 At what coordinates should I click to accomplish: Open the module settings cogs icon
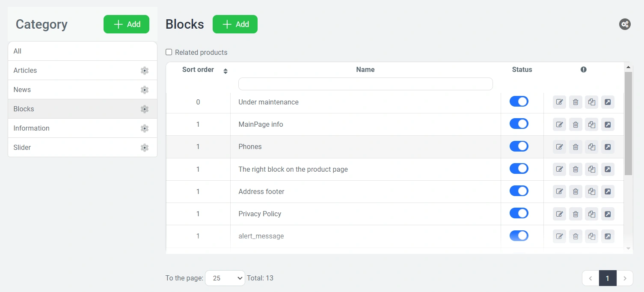(625, 24)
